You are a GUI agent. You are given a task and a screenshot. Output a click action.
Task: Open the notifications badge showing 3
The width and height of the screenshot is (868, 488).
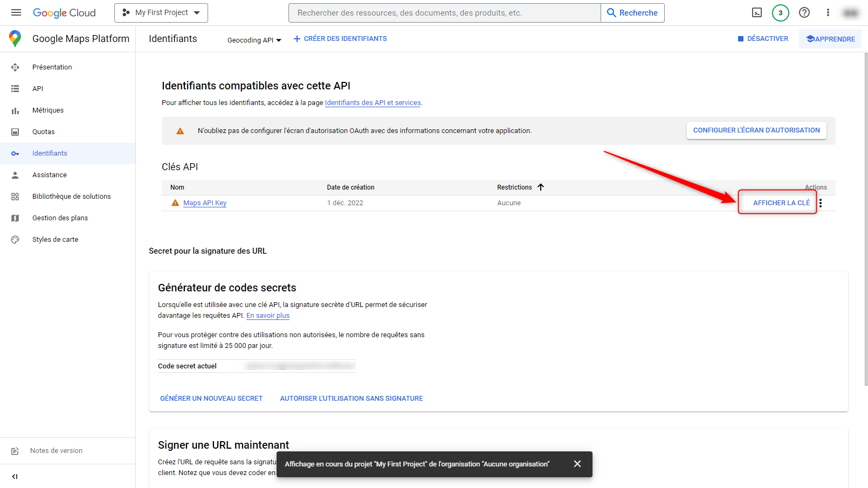click(781, 12)
